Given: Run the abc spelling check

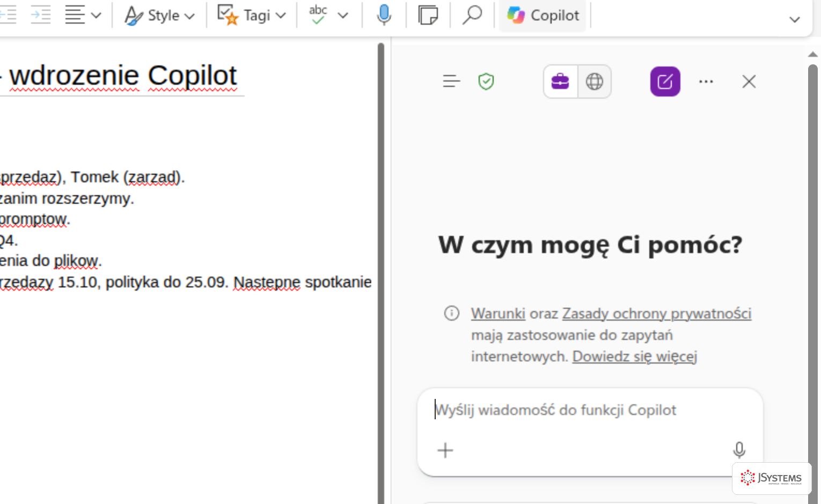Looking at the screenshot, I should click(318, 15).
